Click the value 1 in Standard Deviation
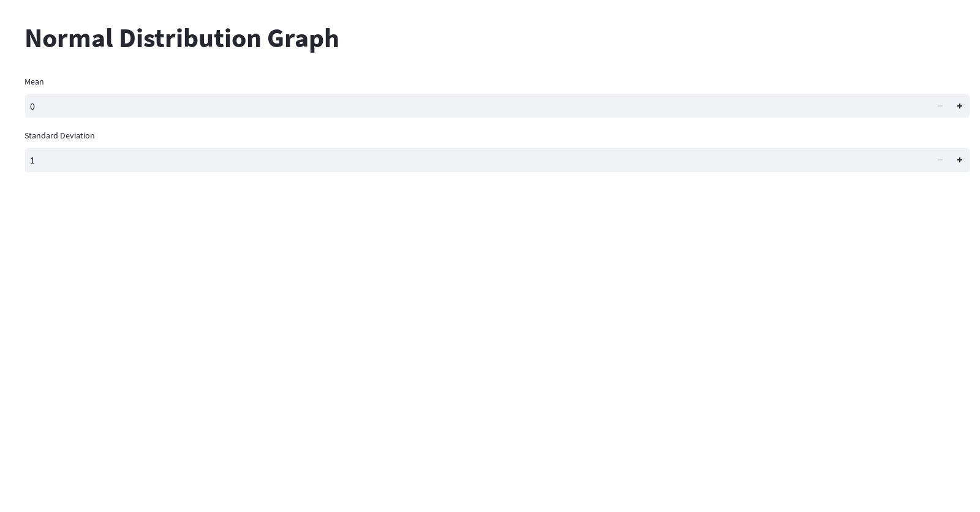 [x=32, y=160]
